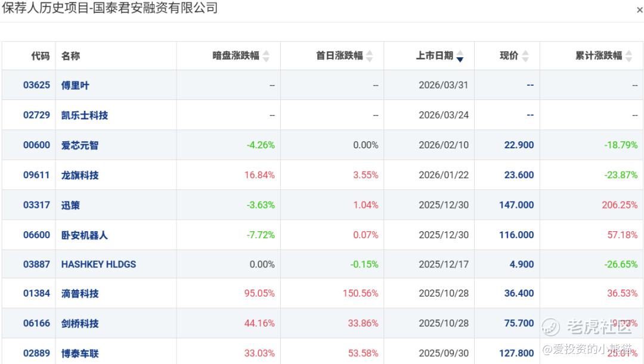Open stock code 03887
Viewport: 644px width, 364px height.
coord(36,265)
